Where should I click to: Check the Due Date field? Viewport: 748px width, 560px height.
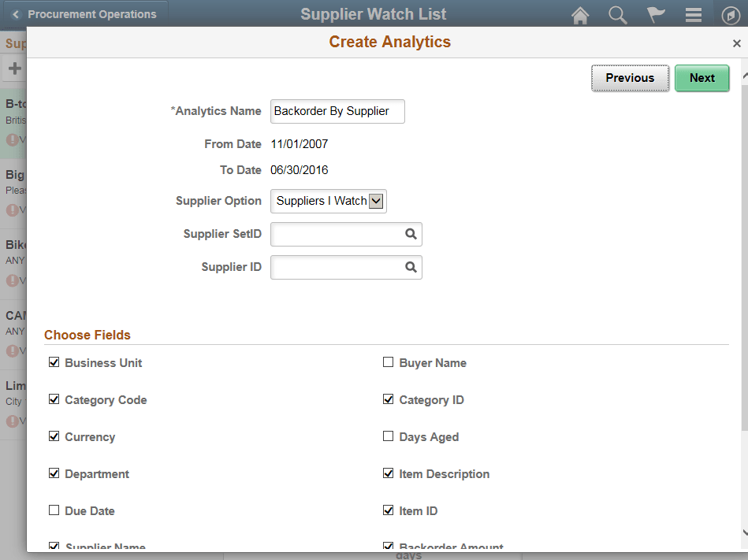point(54,510)
